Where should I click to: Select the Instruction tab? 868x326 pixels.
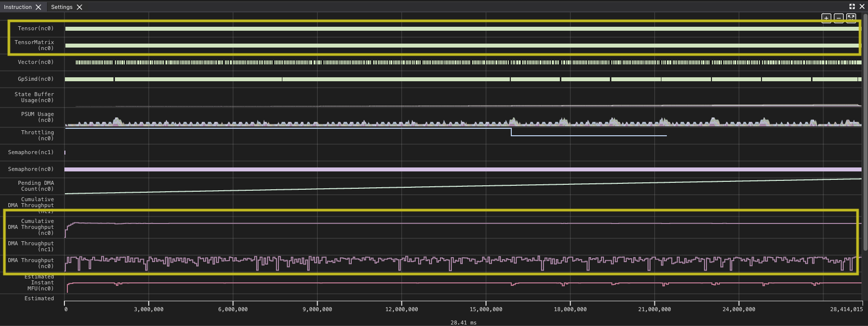(17, 7)
